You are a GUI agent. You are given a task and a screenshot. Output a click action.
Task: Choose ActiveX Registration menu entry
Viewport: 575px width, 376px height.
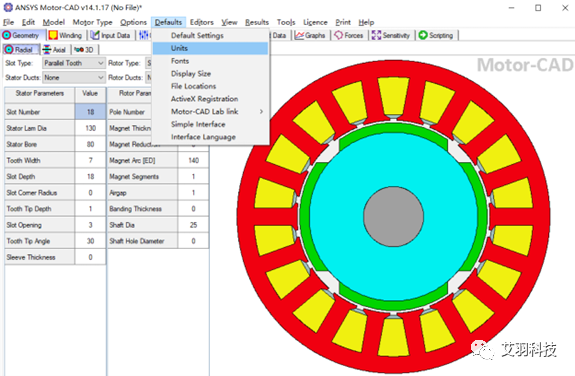tap(211, 99)
